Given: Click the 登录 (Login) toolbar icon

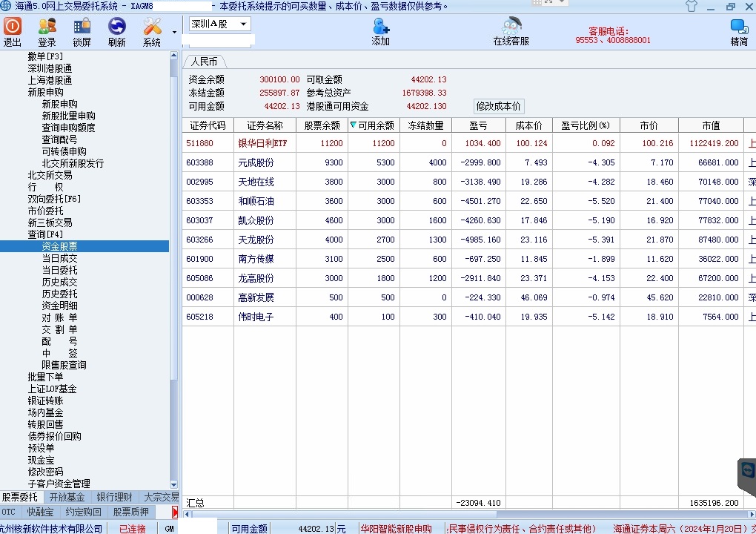Looking at the screenshot, I should [47, 32].
